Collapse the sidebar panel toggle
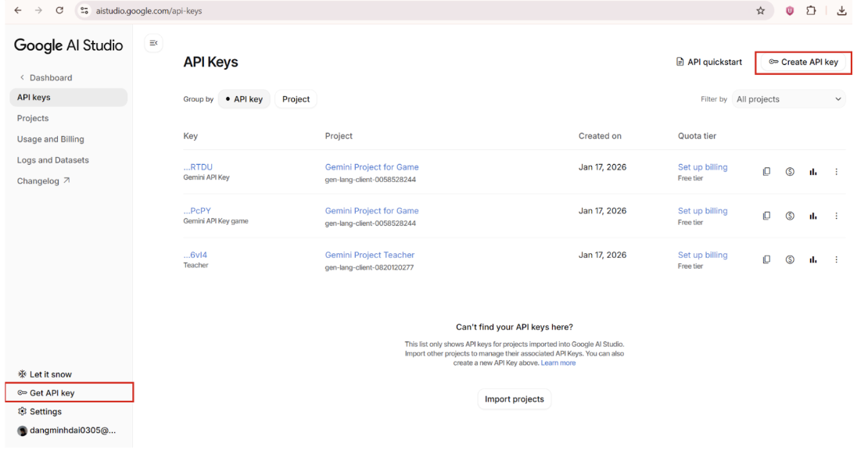 point(154,44)
